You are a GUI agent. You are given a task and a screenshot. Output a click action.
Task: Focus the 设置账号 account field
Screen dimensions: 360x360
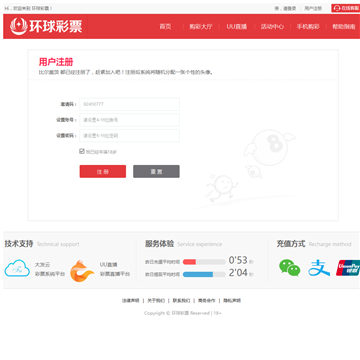tap(129, 120)
